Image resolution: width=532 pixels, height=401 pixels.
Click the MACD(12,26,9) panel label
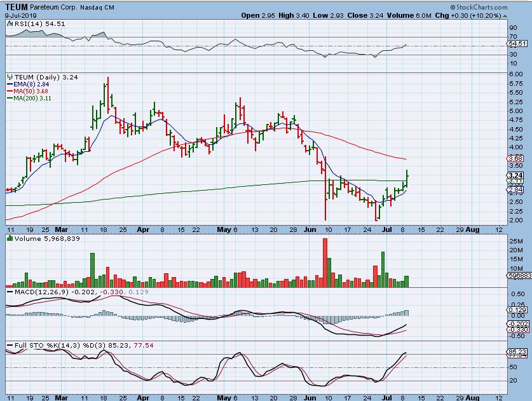(32, 292)
